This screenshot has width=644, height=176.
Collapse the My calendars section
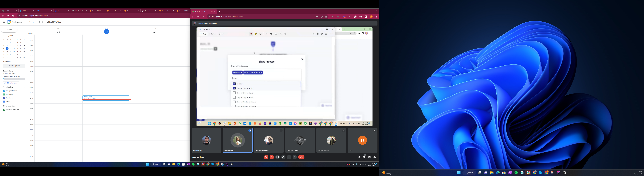24,87
